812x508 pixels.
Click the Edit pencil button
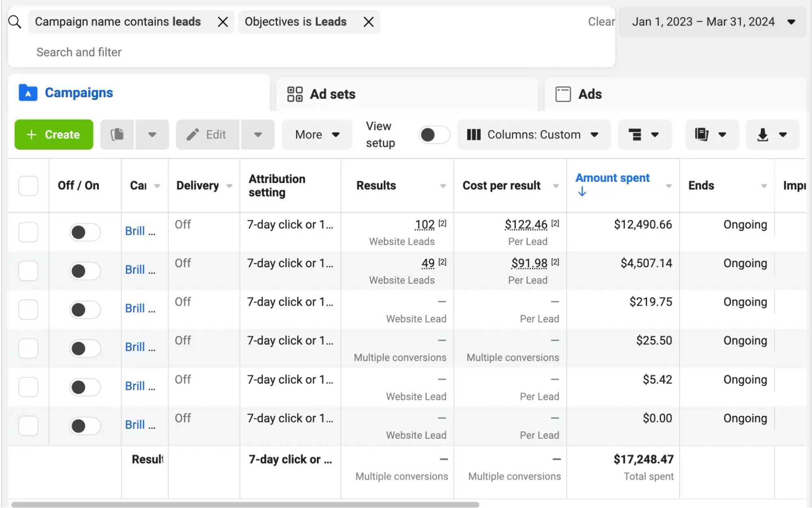207,135
